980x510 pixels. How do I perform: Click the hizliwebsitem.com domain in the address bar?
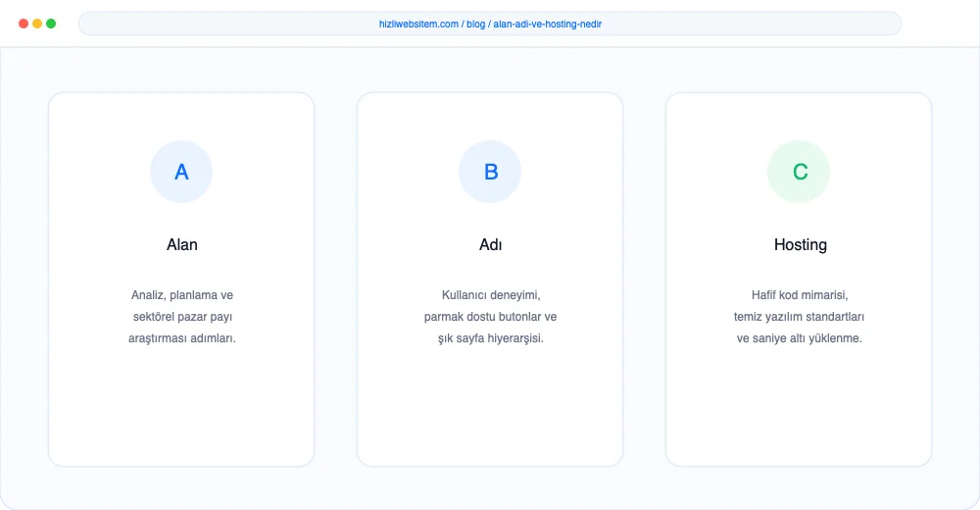[x=418, y=24]
